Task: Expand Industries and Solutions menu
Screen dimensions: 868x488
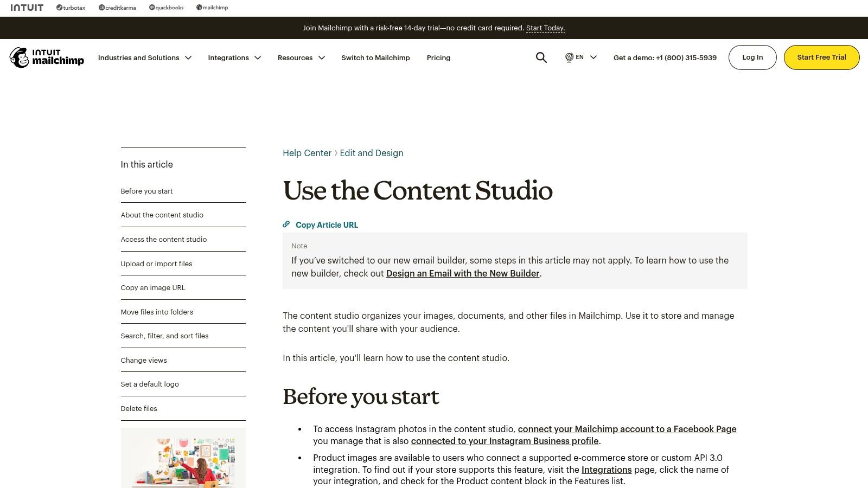Action: coord(144,57)
